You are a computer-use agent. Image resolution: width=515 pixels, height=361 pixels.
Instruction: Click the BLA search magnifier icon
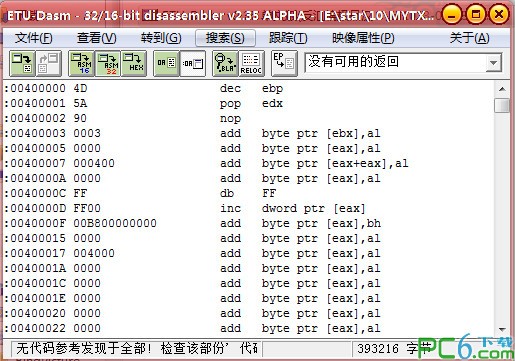point(225,63)
